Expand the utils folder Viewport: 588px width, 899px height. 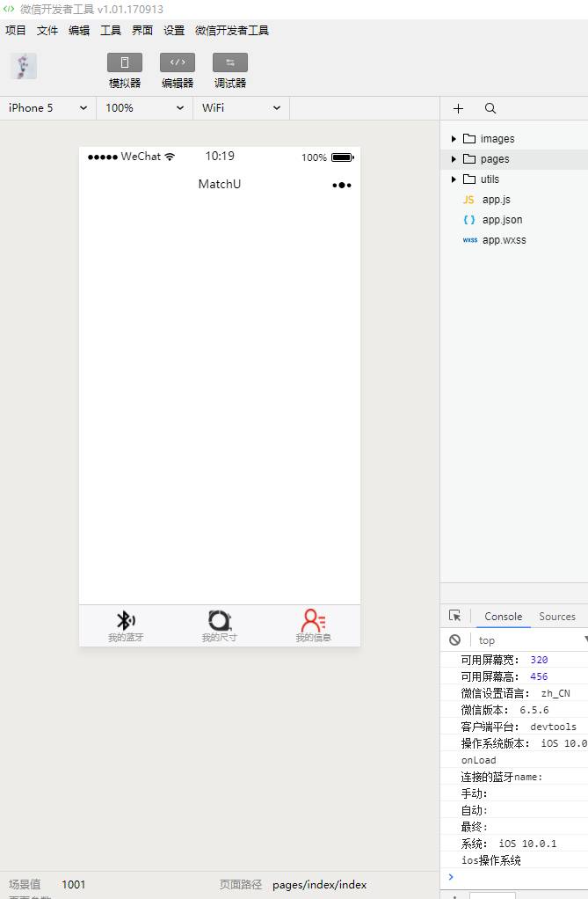pos(454,179)
